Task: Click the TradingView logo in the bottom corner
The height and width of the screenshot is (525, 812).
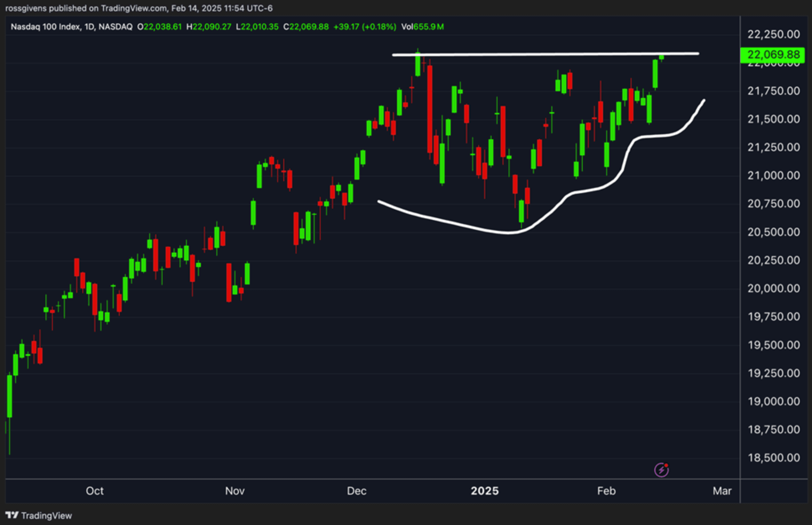Action: click(x=39, y=515)
